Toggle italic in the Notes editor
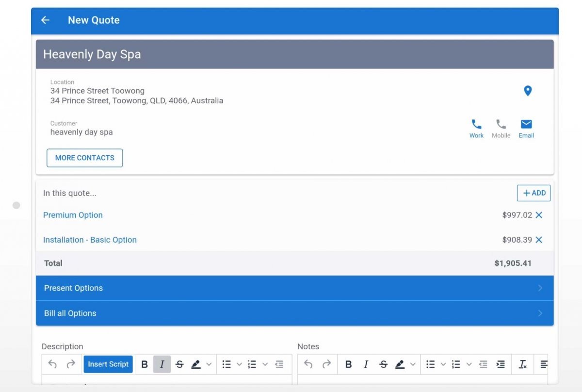Image resolution: width=582 pixels, height=392 pixels. tap(366, 364)
